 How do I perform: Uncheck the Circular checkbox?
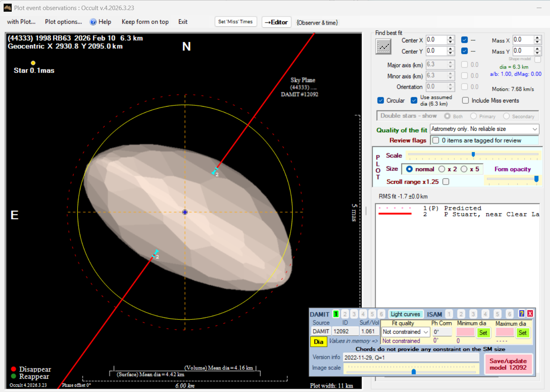coord(381,101)
